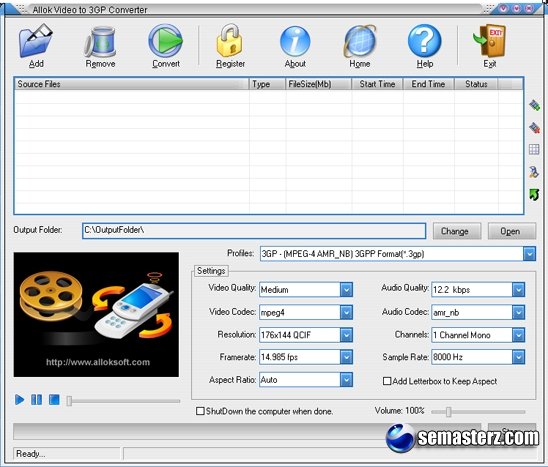This screenshot has width=548, height=467.
Task: Click the Change output folder button
Action: (456, 231)
